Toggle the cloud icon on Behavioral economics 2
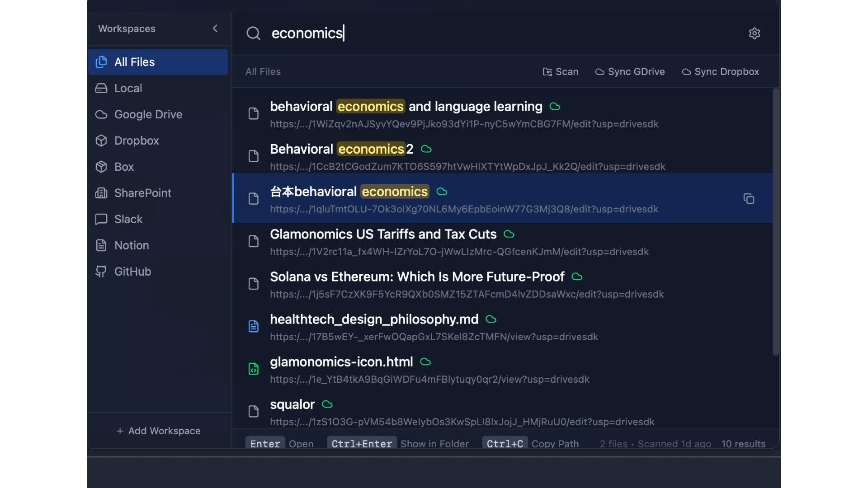Screen dimensions: 868x488 (x=426, y=149)
